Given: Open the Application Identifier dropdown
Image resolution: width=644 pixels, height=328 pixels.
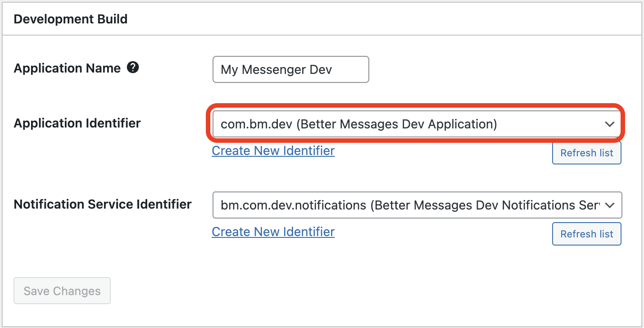Looking at the screenshot, I should pos(417,124).
